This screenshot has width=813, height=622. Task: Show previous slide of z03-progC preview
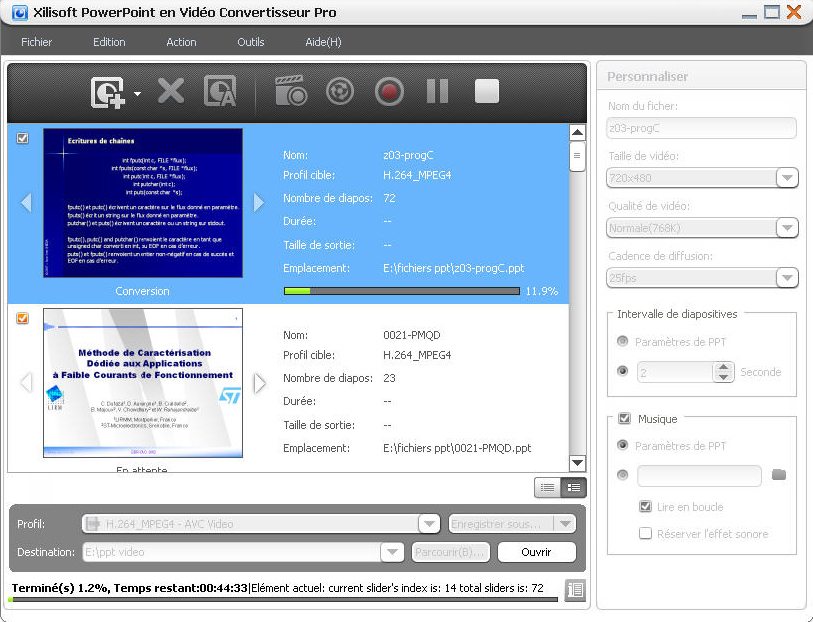(x=26, y=202)
